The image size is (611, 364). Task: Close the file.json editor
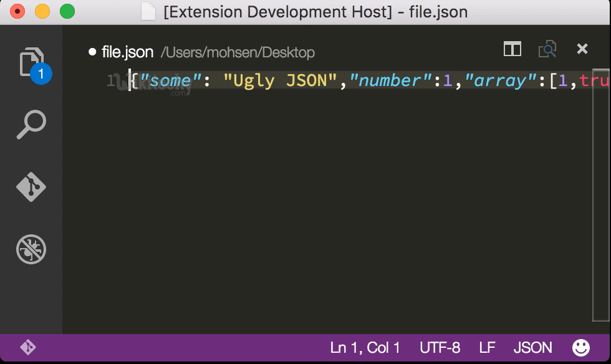pyautogui.click(x=582, y=49)
